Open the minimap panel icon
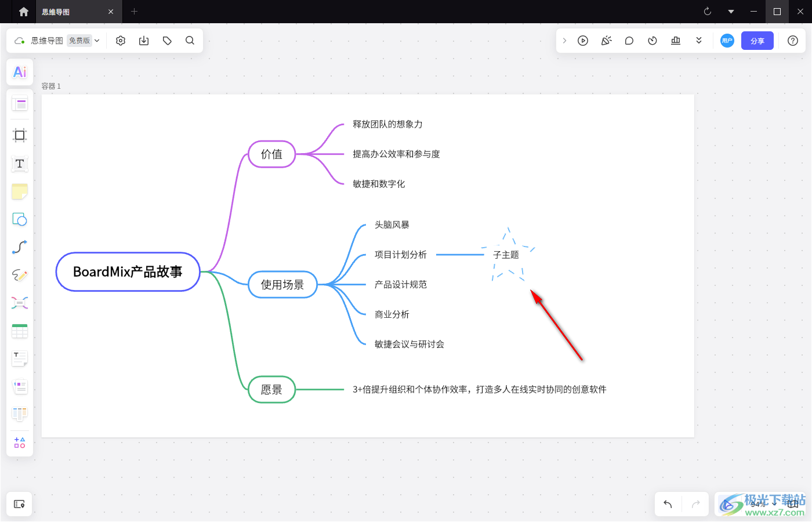 [x=19, y=504]
